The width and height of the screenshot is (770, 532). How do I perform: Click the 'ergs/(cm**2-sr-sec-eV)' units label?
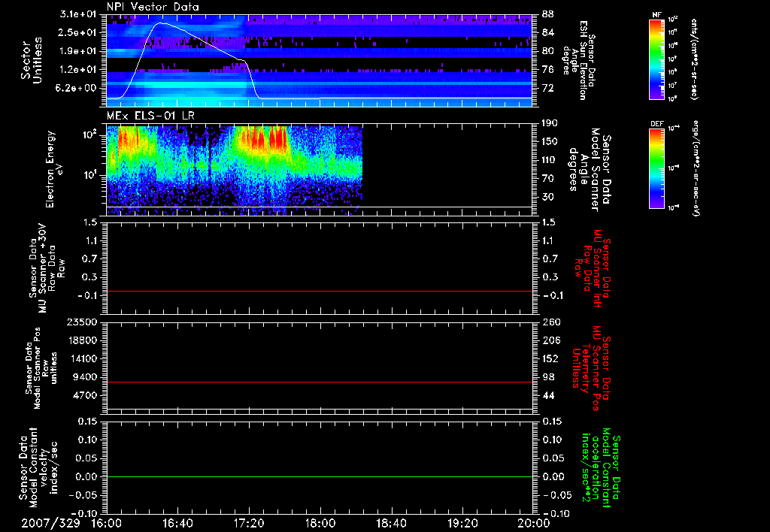pos(696,168)
